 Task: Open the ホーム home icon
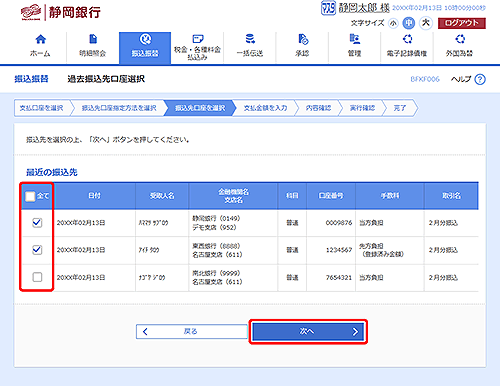coord(40,39)
